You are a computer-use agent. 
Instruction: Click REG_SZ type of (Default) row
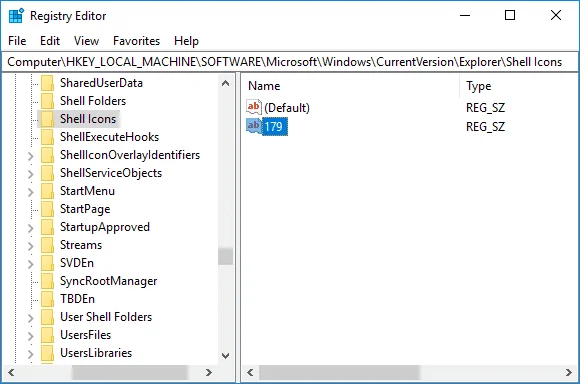pos(485,108)
